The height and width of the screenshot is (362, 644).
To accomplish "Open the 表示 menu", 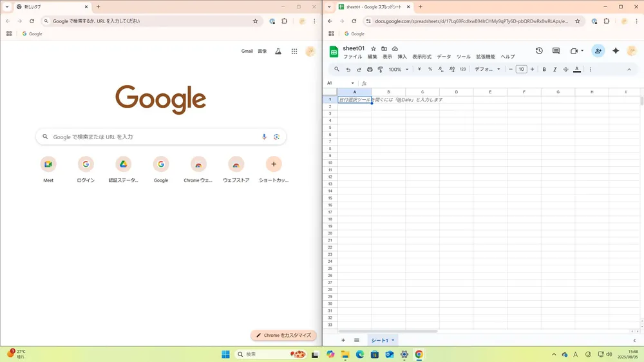I will coord(387,57).
